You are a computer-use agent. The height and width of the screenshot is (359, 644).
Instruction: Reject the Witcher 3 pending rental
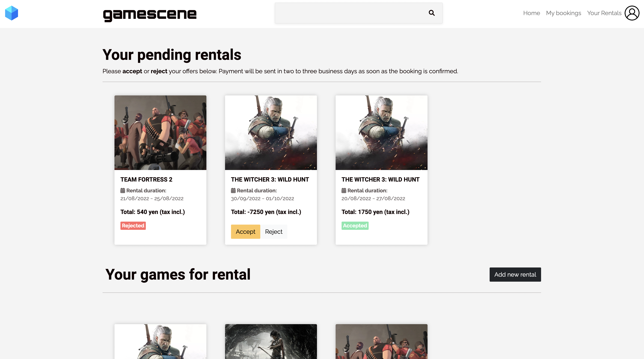(274, 232)
